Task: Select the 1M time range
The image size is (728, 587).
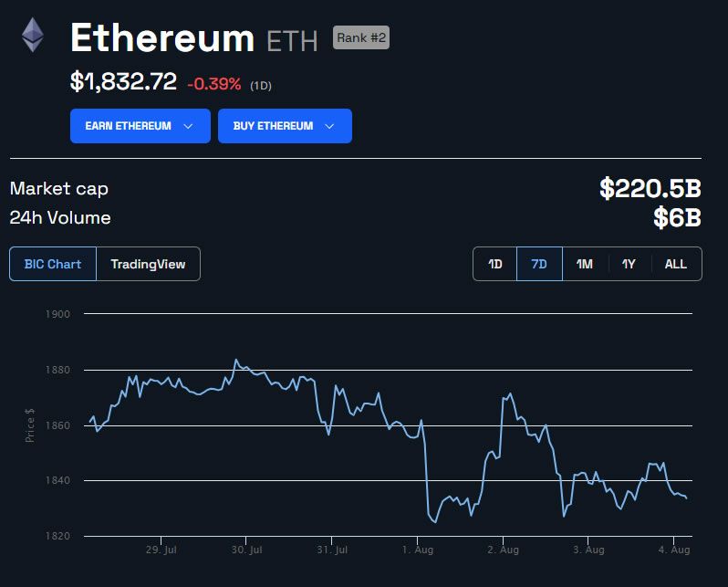Action: coord(585,264)
